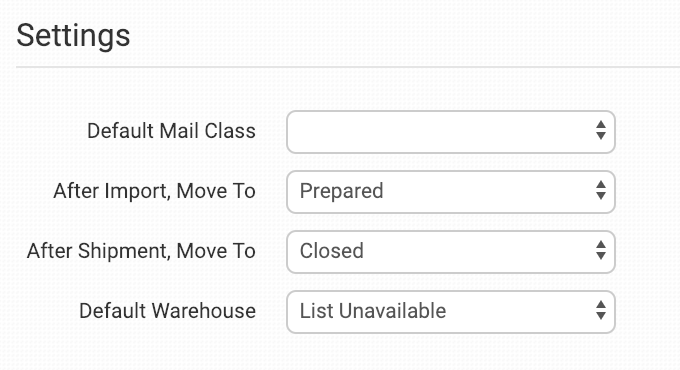The width and height of the screenshot is (680, 370).
Task: Click the 'List Unavailable' value text
Action: pos(373,311)
